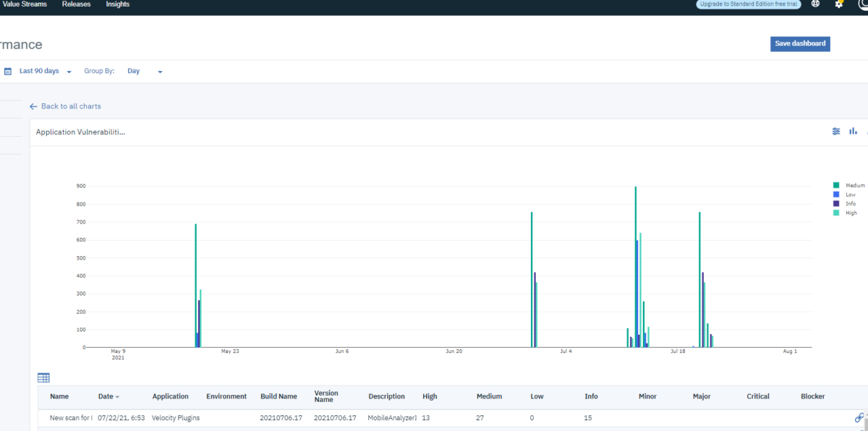Sort the table by Date column arrow
This screenshot has height=431, width=868.
click(118, 397)
